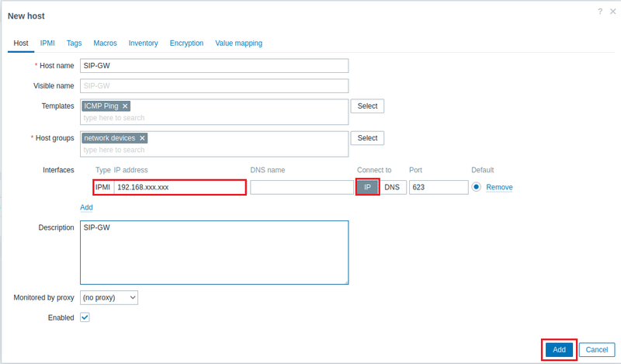Click the blue Add button

click(559, 350)
